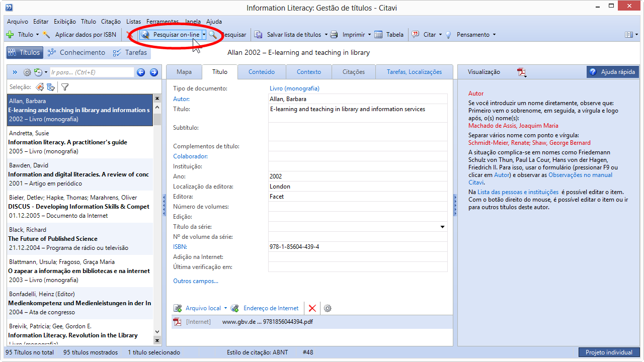The width and height of the screenshot is (644, 362).
Task: Open the Editar menu
Action: 41,22
